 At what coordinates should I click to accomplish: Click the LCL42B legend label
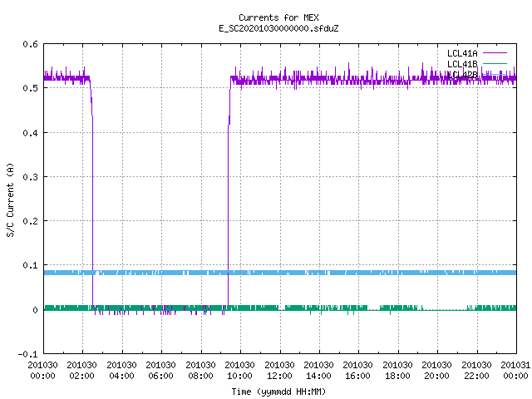[x=462, y=75]
